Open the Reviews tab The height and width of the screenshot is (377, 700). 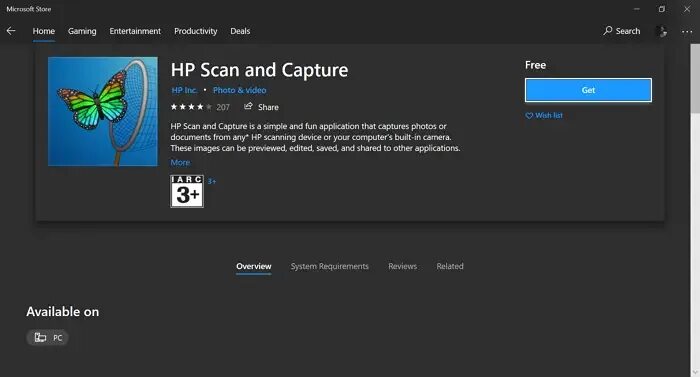402,266
